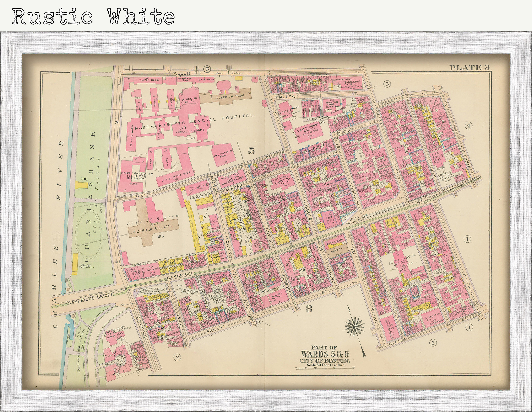The height and width of the screenshot is (412, 532).
Task: Click the 'WOMEN'S GYMNASIUM' label
Action: (86, 266)
